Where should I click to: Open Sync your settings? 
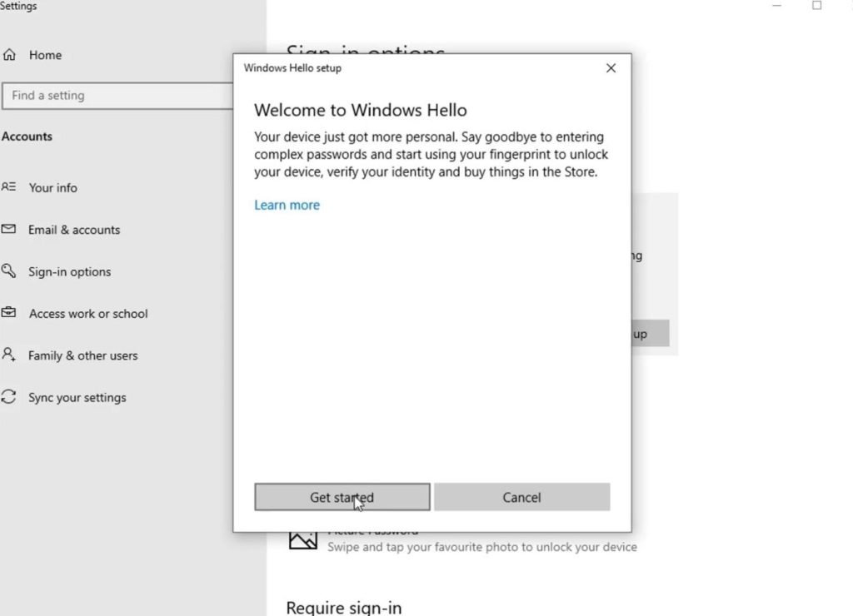coord(77,397)
